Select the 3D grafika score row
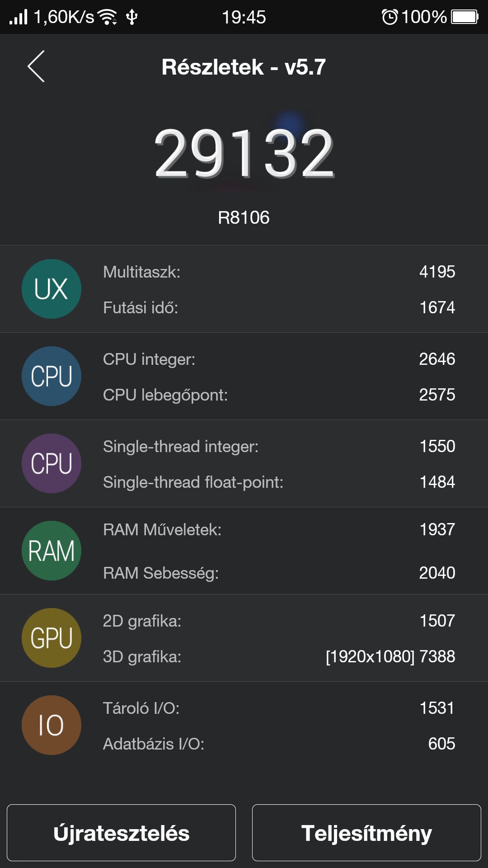This screenshot has height=868, width=488. (278, 656)
